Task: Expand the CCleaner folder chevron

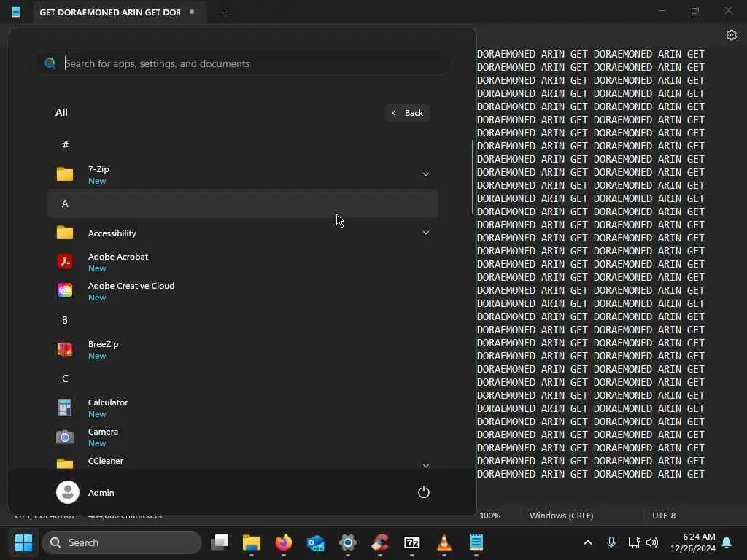Action: tap(426, 465)
